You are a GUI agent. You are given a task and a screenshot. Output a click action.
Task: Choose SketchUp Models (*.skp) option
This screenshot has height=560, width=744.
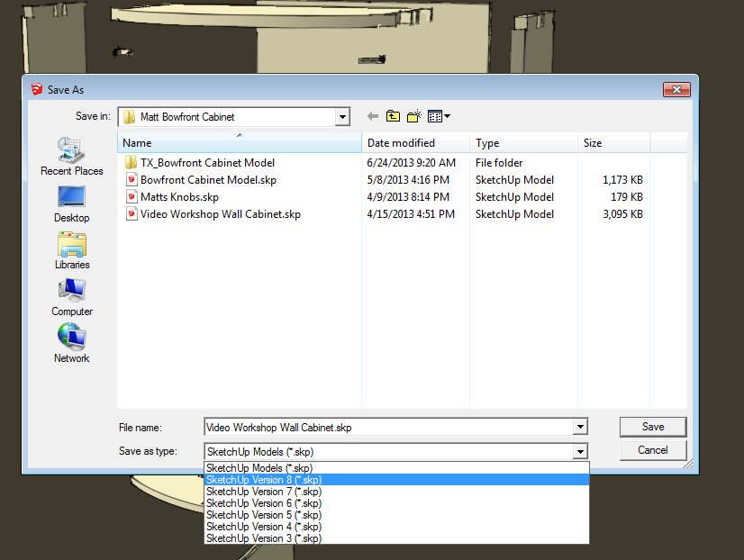[396, 468]
